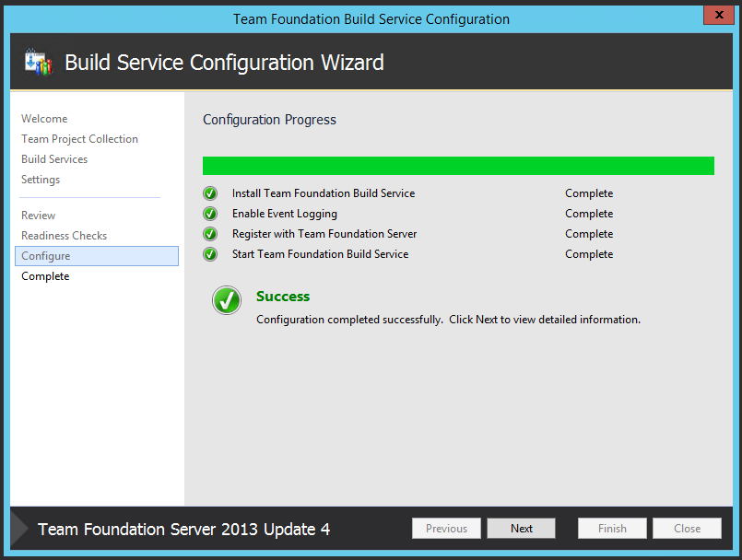Open the Settings wizard step

(41, 180)
